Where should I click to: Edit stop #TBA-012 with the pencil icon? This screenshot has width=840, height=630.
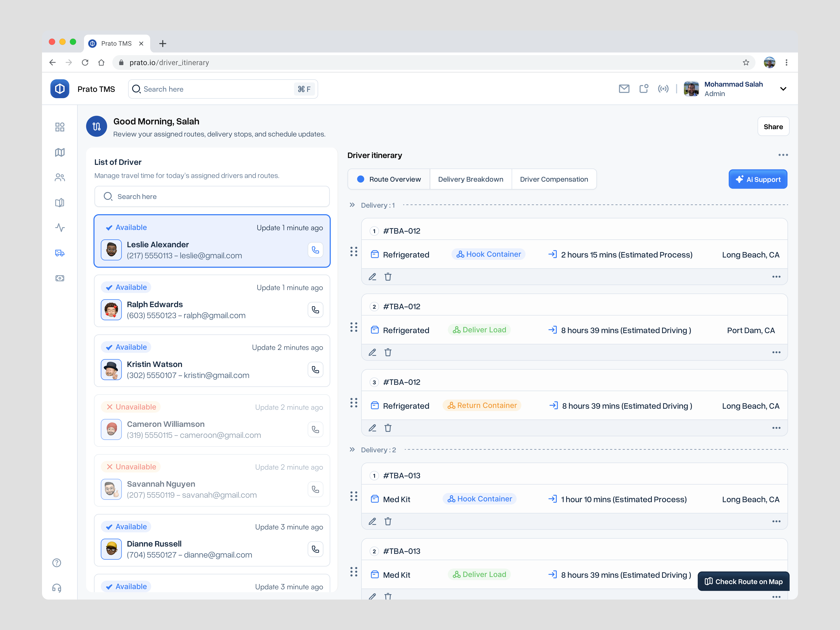click(372, 276)
